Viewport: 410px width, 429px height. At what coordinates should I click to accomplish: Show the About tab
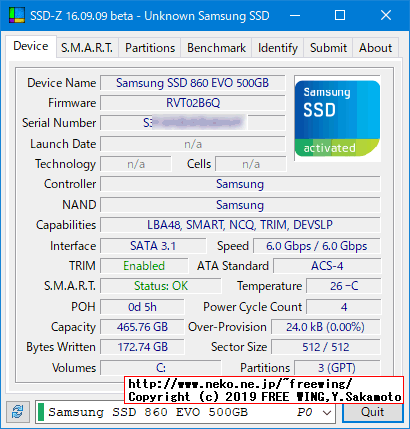[375, 48]
